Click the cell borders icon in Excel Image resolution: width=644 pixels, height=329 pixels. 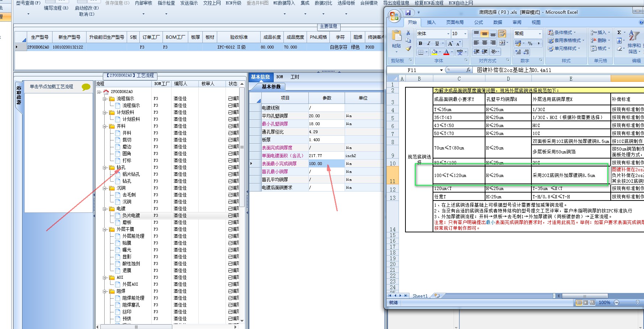pyautogui.click(x=421, y=52)
